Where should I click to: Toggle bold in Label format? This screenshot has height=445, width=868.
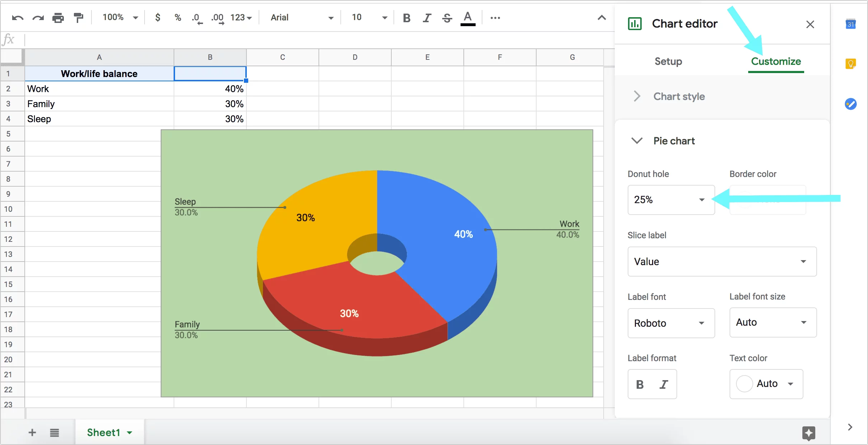coord(640,384)
